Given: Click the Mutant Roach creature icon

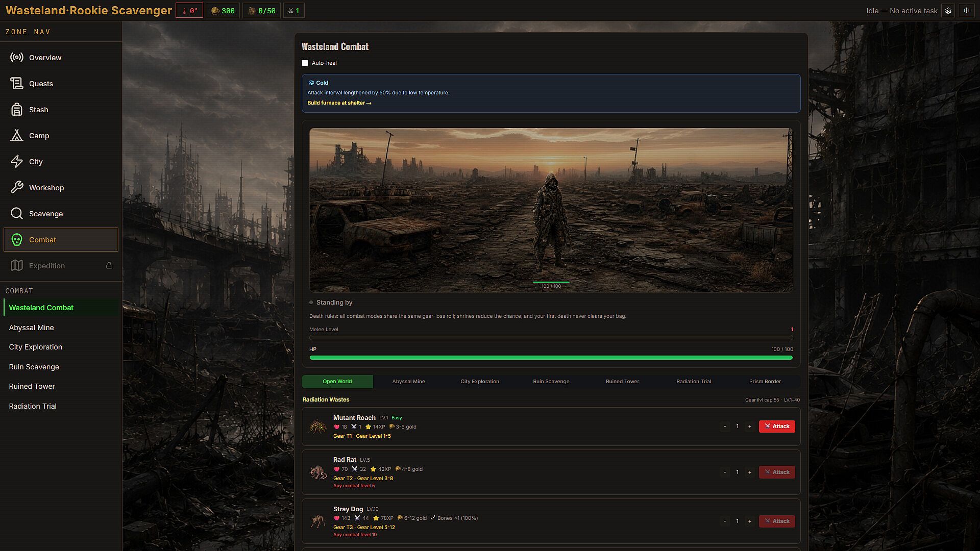Looking at the screenshot, I should pyautogui.click(x=318, y=427).
